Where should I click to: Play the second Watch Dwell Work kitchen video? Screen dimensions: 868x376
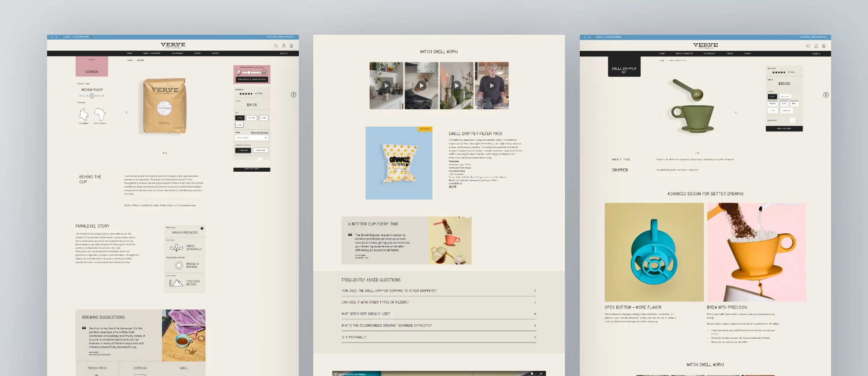click(421, 85)
